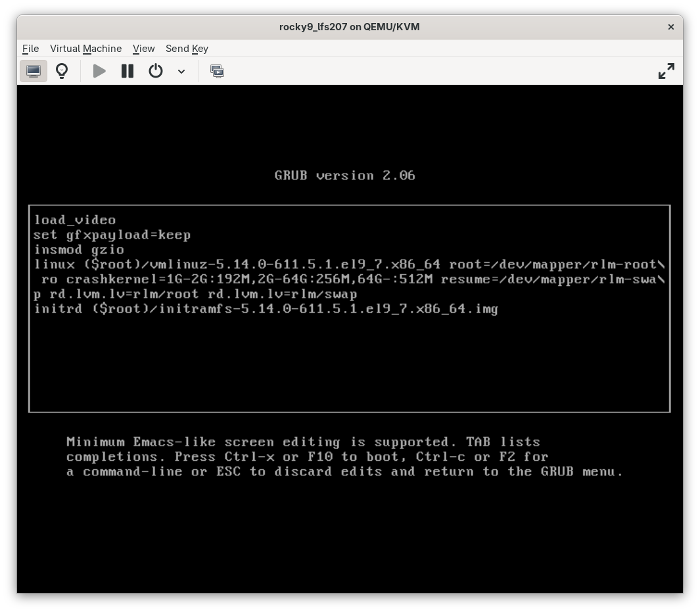The height and width of the screenshot is (612, 700).
Task: Open the File menu
Action: (x=30, y=49)
